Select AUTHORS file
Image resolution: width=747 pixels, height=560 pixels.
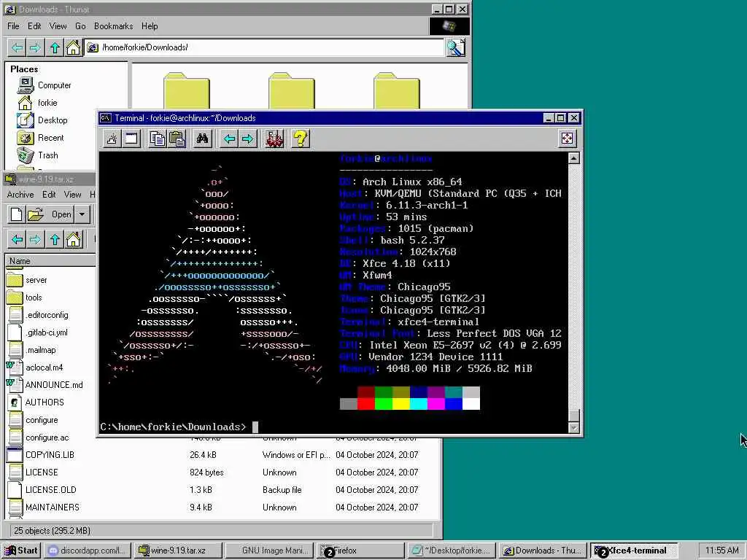click(44, 402)
